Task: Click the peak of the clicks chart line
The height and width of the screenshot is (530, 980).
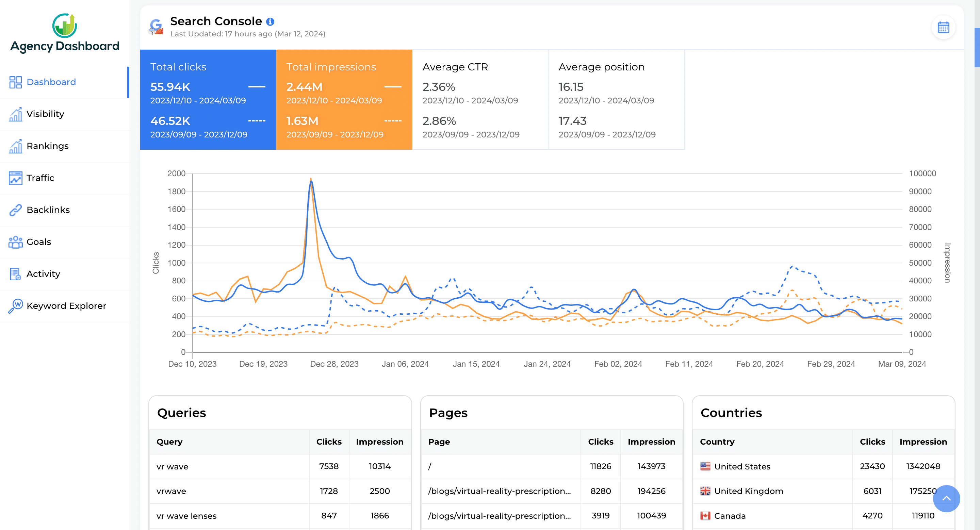Action: [x=311, y=181]
